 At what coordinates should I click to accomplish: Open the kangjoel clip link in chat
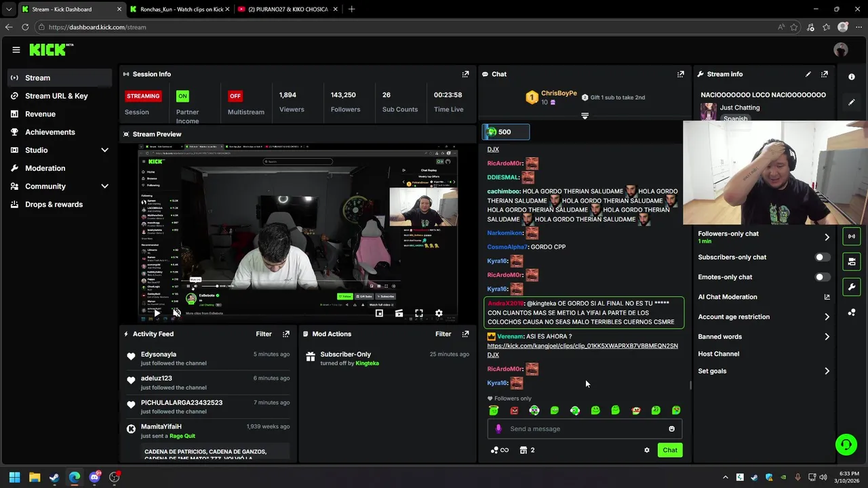click(x=582, y=350)
